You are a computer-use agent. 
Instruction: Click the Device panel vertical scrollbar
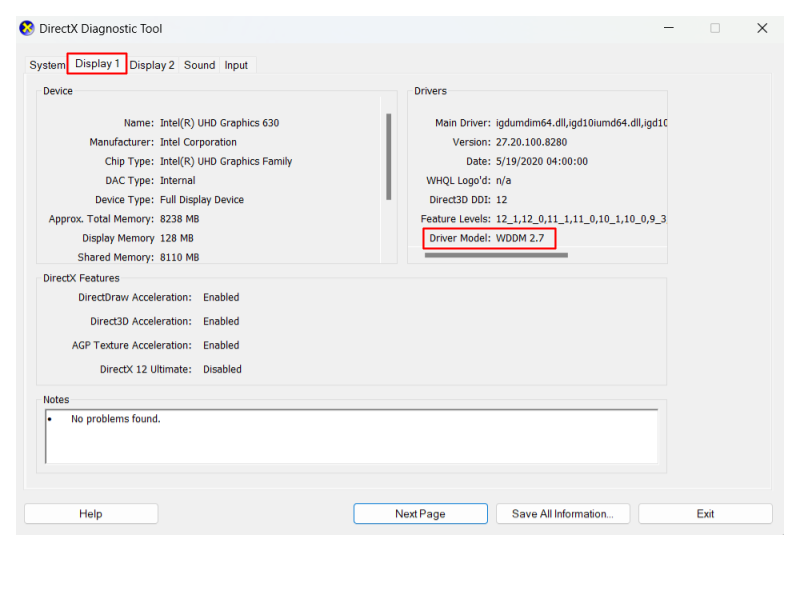pyautogui.click(x=389, y=157)
